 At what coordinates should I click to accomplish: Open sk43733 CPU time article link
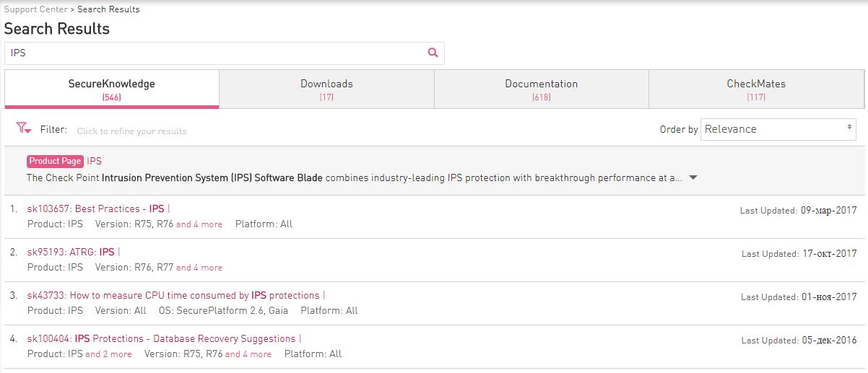[173, 296]
